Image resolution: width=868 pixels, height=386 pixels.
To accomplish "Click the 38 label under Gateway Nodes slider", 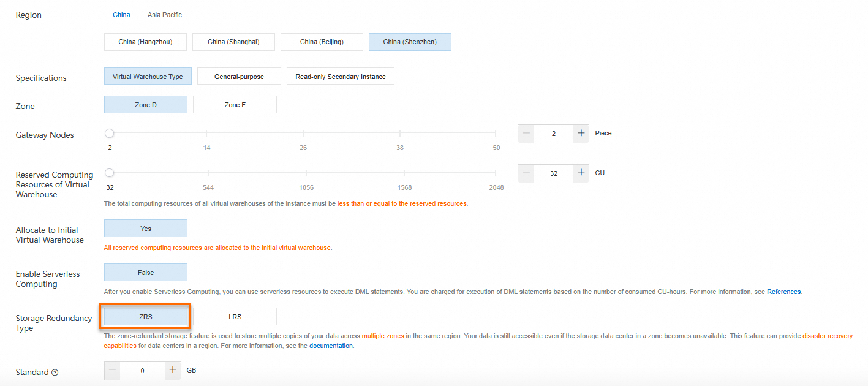I will tap(400, 148).
